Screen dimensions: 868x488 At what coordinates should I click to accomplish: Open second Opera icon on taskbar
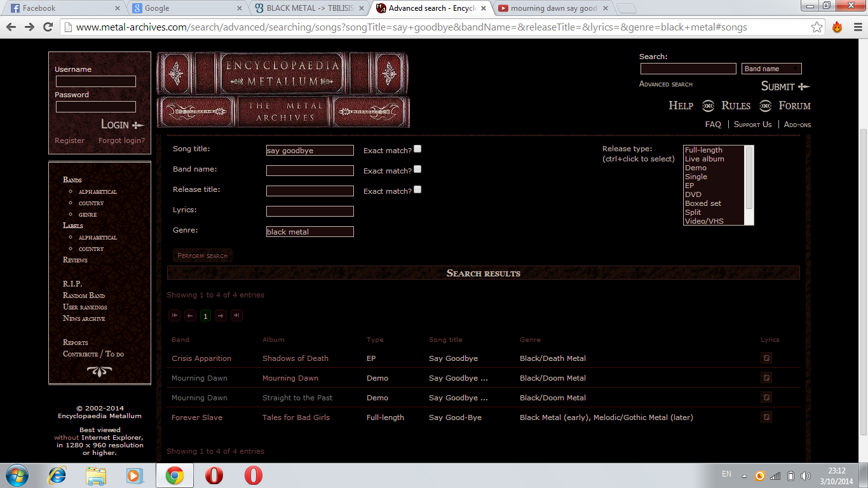[253, 475]
